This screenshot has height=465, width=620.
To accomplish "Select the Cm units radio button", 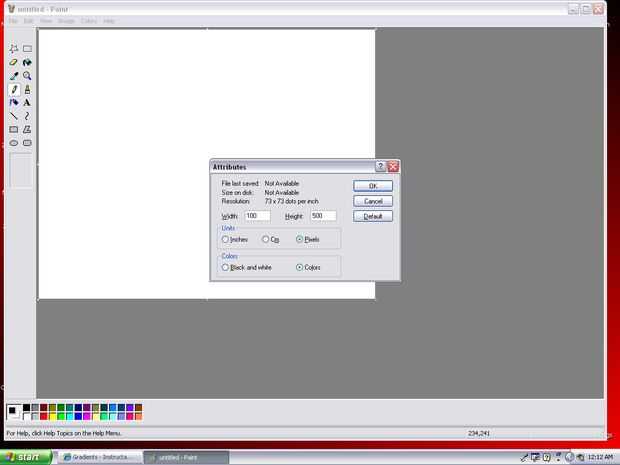I will point(265,239).
